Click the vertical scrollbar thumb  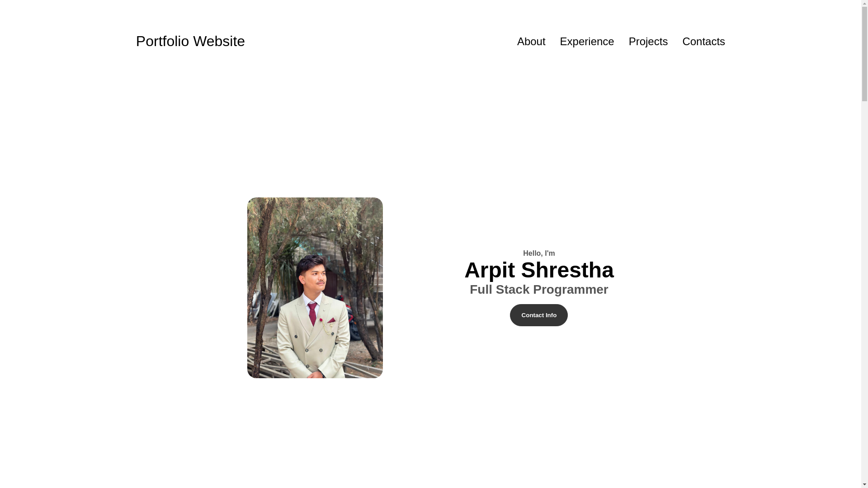tap(864, 54)
